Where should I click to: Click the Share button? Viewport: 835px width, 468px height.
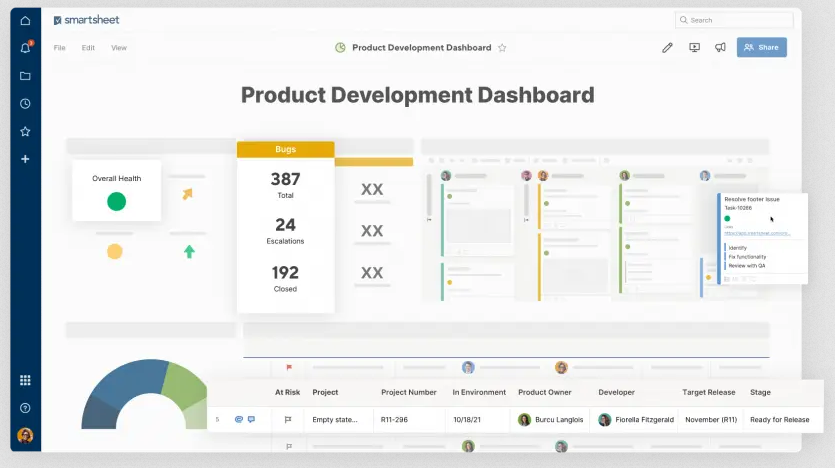(x=762, y=47)
